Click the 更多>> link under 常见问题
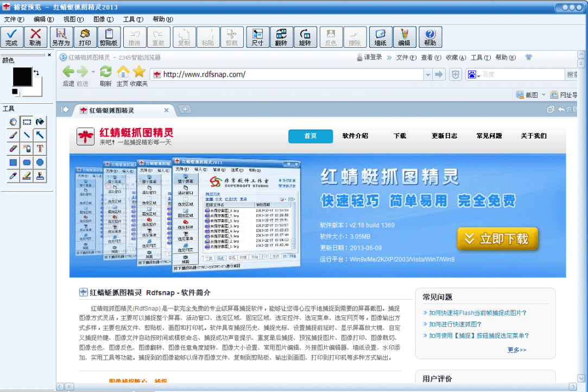The height and width of the screenshot is (392, 588). click(517, 350)
